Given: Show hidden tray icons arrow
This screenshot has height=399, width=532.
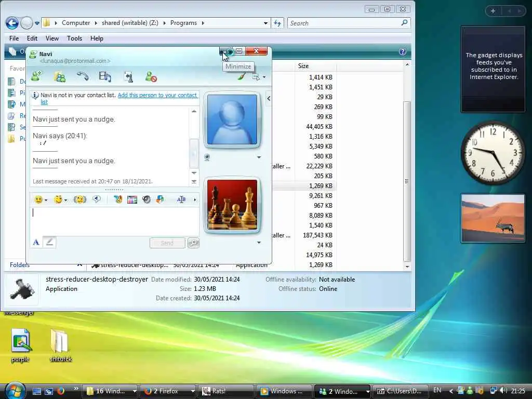Looking at the screenshot, I should coord(451,391).
